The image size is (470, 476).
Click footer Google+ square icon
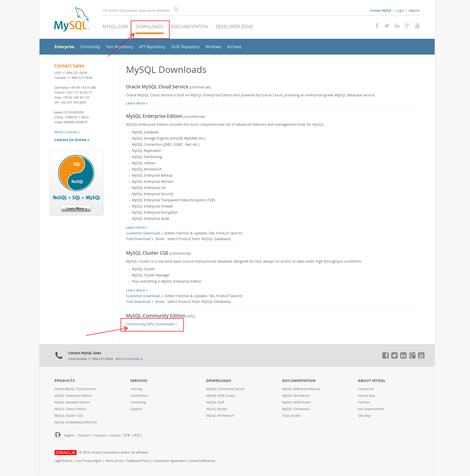412,355
